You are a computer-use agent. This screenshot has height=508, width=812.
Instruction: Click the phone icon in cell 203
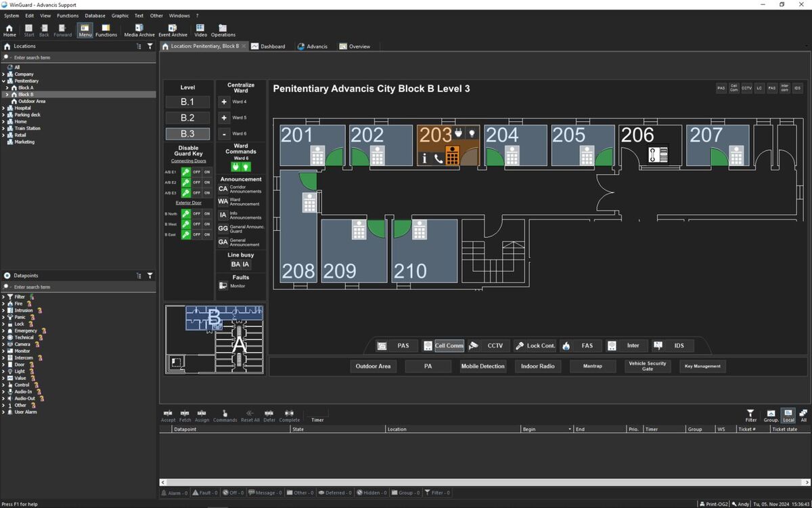438,158
